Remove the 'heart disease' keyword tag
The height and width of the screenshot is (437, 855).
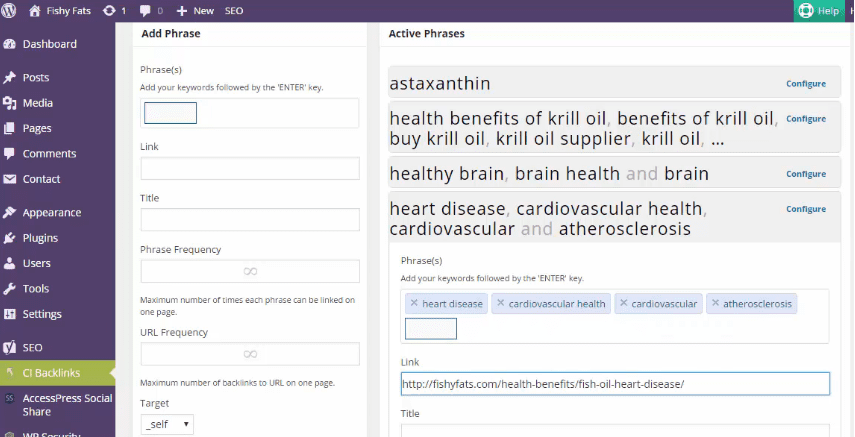point(414,304)
